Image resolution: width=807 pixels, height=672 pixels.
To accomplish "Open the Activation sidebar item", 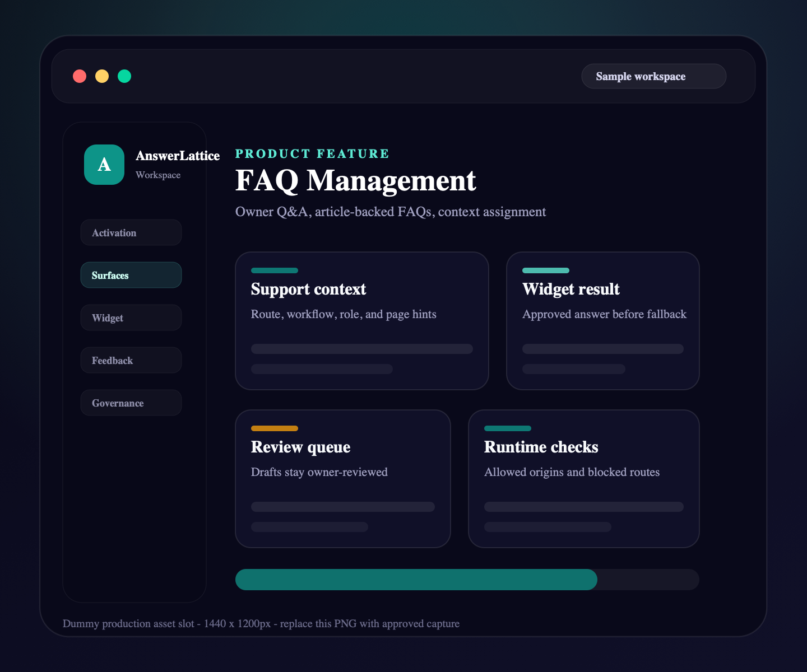I will [131, 232].
